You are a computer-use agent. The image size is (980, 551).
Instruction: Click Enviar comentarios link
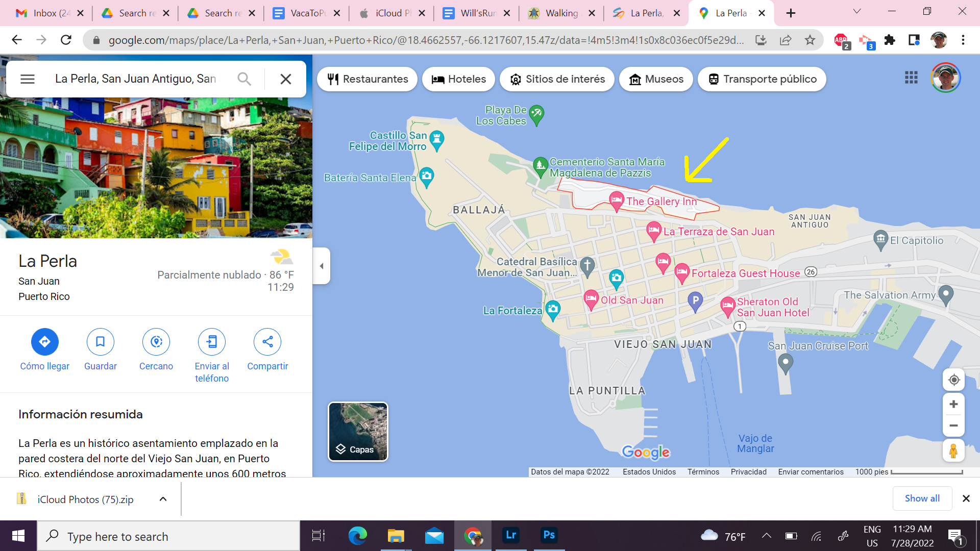pos(811,472)
